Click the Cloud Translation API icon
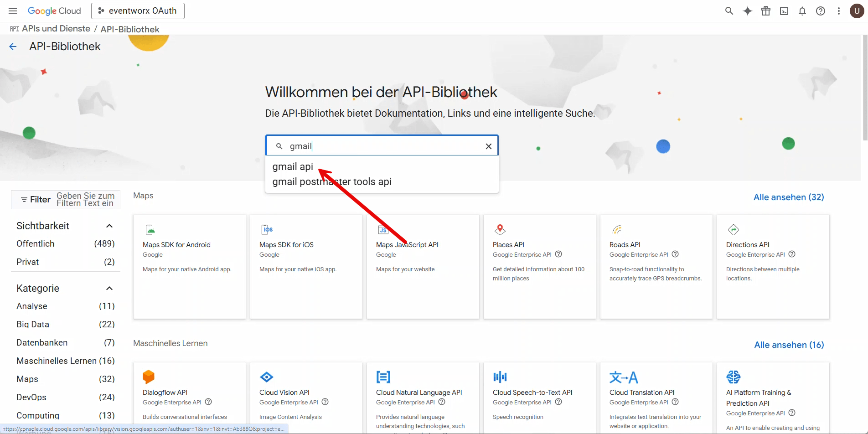Image resolution: width=868 pixels, height=434 pixels. tap(624, 377)
